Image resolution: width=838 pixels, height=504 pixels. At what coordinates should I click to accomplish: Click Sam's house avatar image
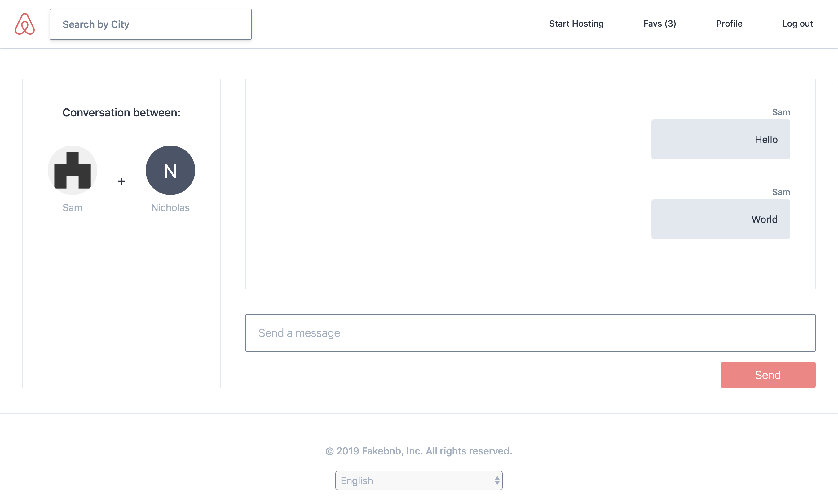73,170
